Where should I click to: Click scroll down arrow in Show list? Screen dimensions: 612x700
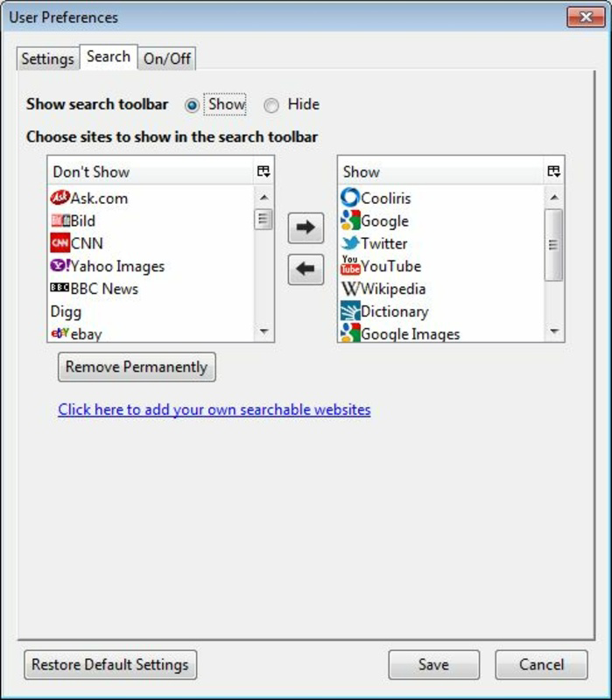554,332
